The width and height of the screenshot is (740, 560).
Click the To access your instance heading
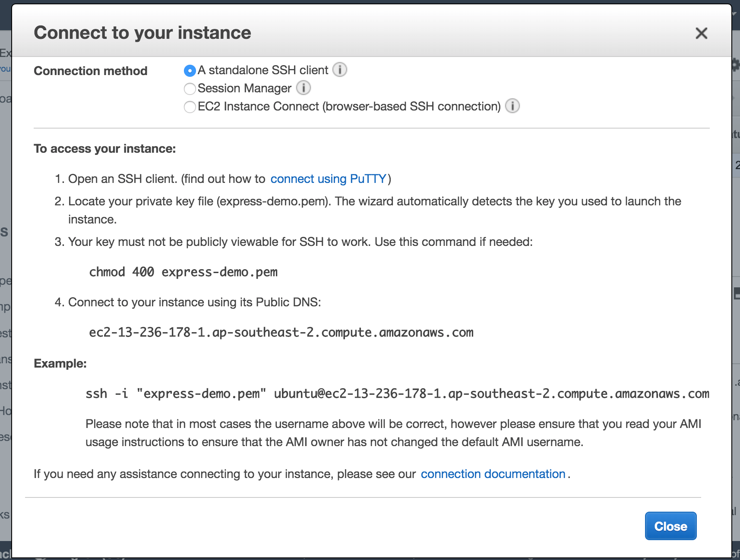pyautogui.click(x=105, y=149)
